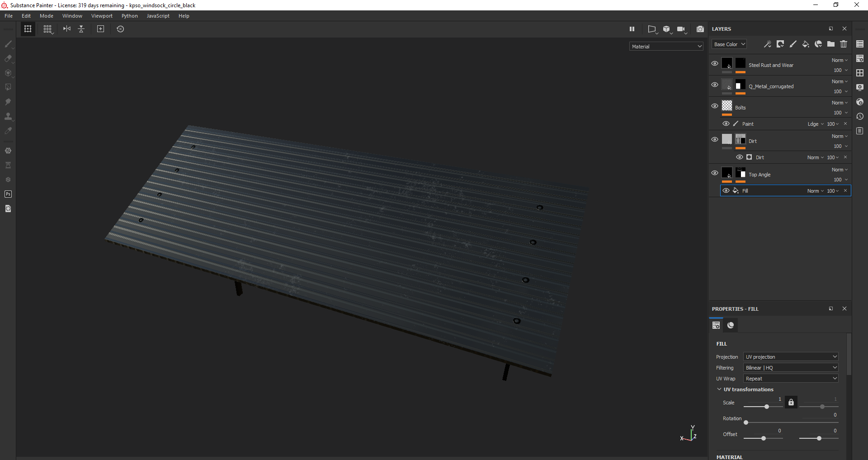Open the Python menu
Screen dimensions: 868x460
[129, 16]
